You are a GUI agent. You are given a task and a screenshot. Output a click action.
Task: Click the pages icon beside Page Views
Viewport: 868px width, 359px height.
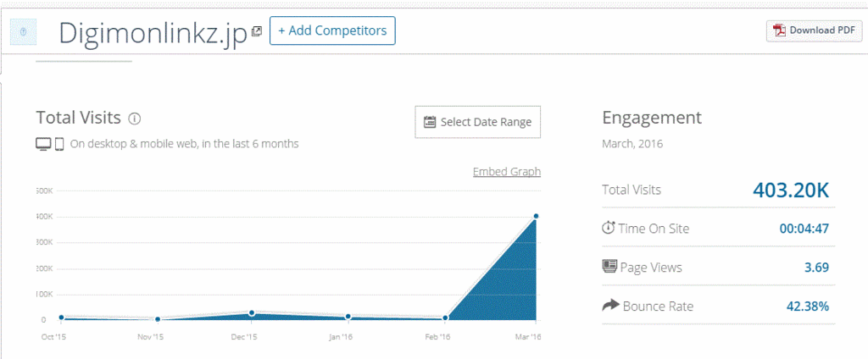(x=609, y=267)
